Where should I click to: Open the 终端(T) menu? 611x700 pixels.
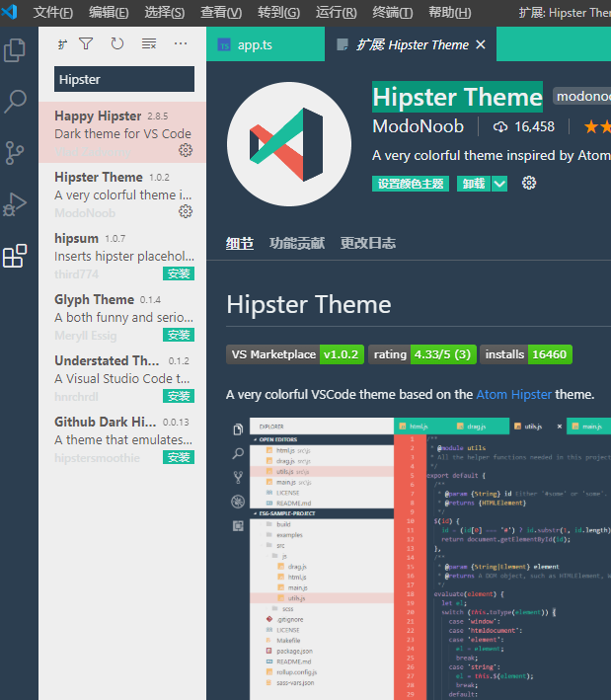point(393,12)
